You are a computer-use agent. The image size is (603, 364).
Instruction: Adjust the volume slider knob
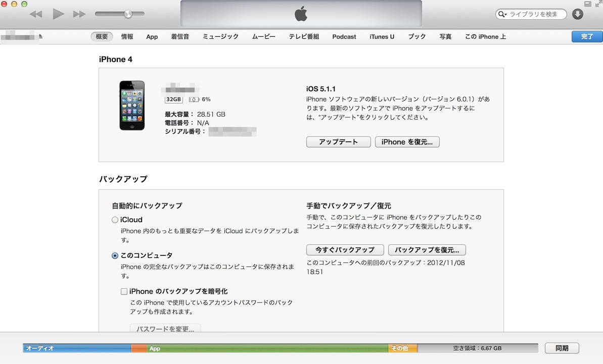[128, 14]
